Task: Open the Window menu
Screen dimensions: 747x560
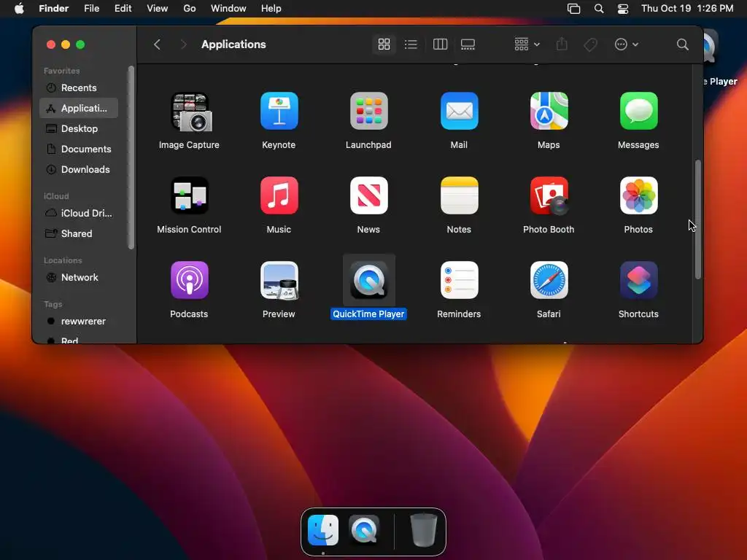Action: pyautogui.click(x=228, y=9)
